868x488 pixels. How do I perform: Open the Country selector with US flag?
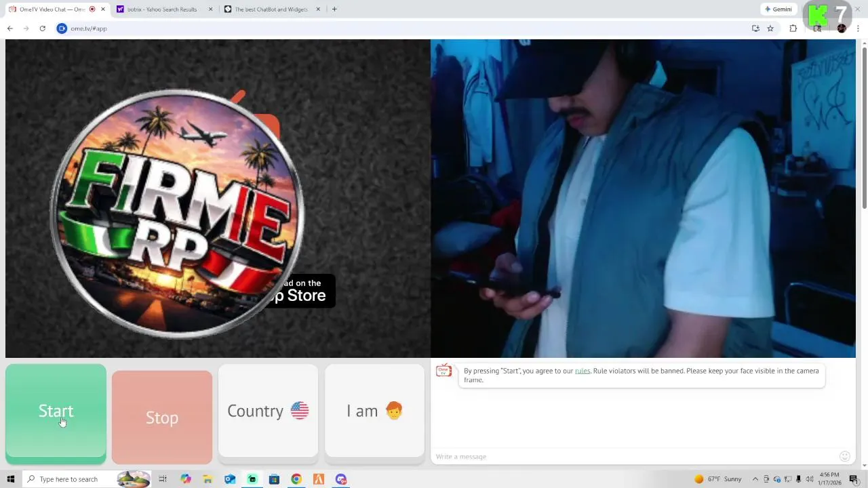coord(268,411)
